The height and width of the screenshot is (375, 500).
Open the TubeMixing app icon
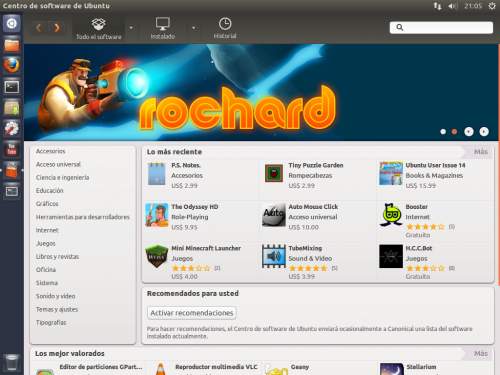[274, 256]
